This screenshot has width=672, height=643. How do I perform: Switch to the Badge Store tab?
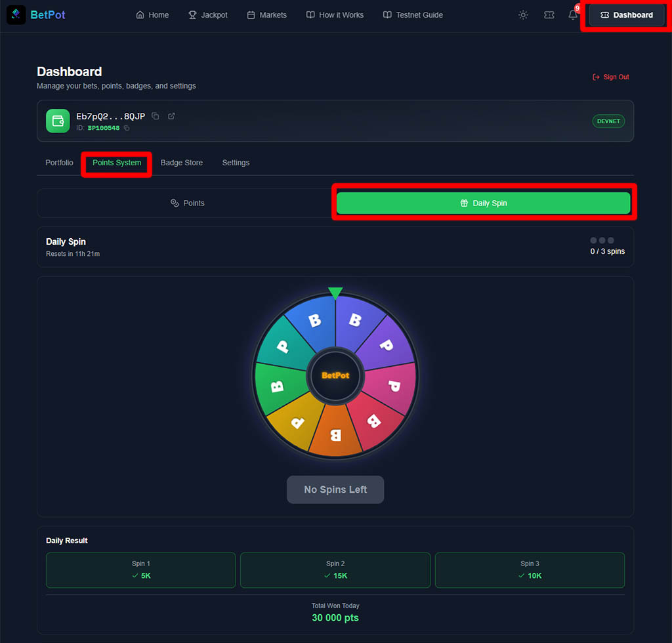pos(182,163)
